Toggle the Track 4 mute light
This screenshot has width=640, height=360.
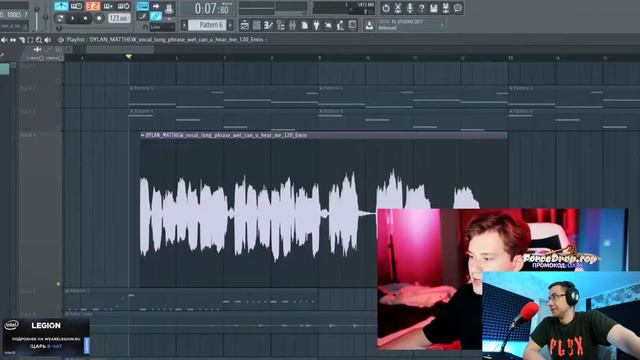click(58, 284)
